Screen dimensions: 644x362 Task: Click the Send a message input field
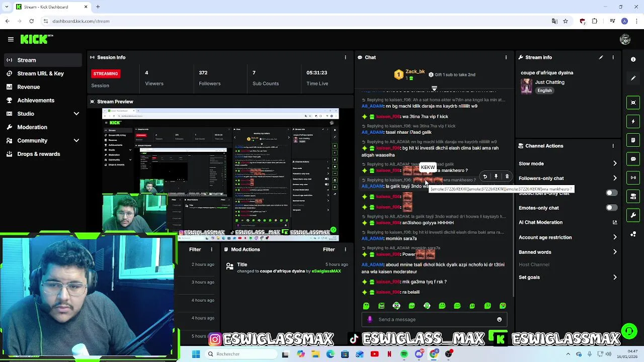pos(435,319)
